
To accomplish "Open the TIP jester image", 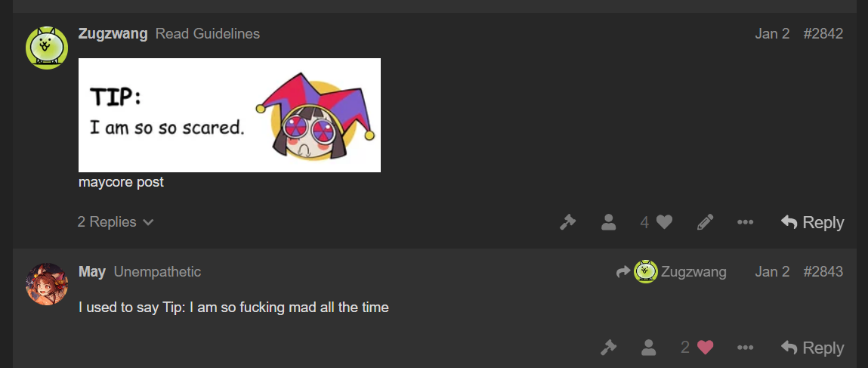I will point(230,115).
